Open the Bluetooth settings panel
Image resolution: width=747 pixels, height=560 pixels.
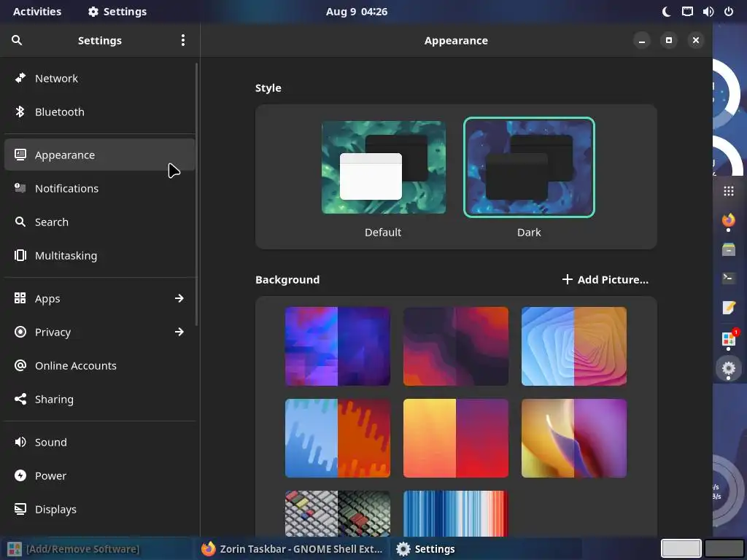pyautogui.click(x=99, y=112)
